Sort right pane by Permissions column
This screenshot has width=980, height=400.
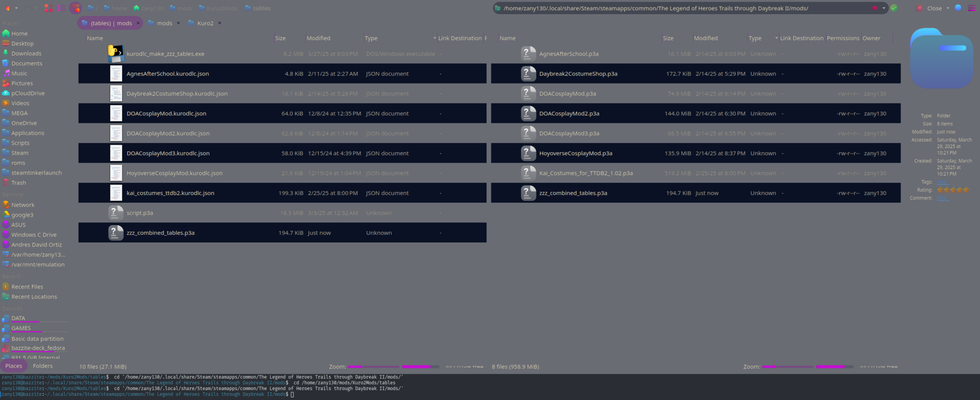[843, 38]
